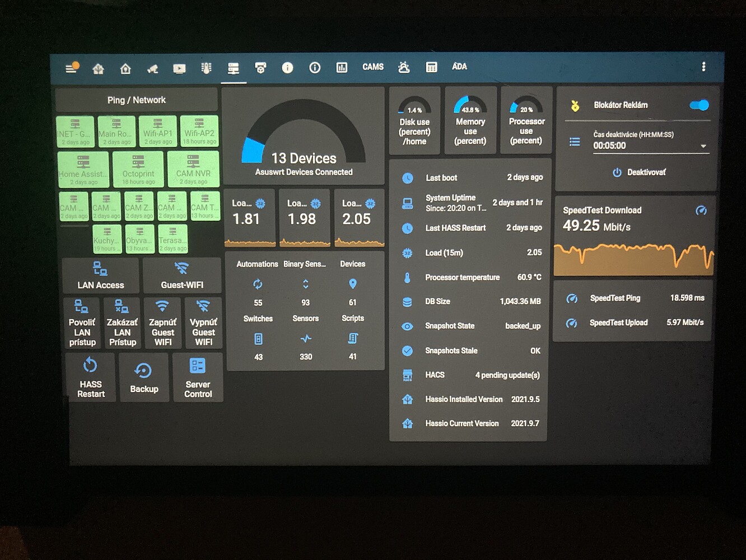Image resolution: width=746 pixels, height=560 pixels.
Task: Click the Octoprint ping status tile
Action: [138, 170]
